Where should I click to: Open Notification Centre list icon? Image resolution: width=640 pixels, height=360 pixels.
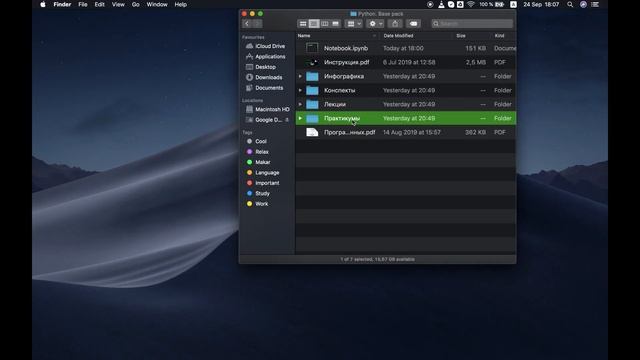(x=595, y=4)
